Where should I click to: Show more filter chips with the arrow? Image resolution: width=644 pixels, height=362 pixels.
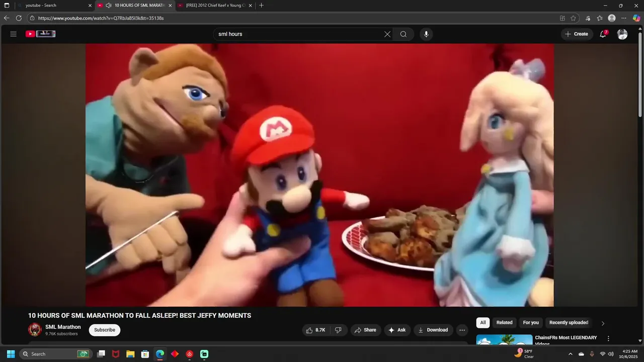[x=603, y=323]
